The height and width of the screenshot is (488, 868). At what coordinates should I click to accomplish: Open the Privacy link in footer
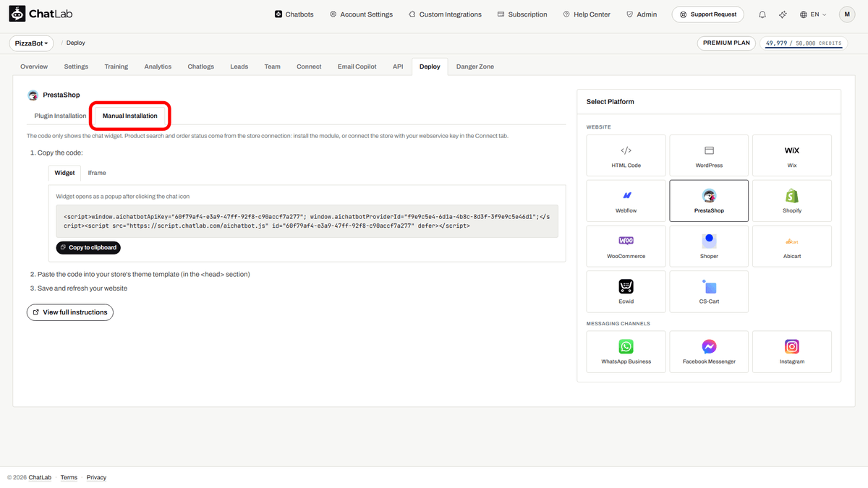click(x=96, y=478)
